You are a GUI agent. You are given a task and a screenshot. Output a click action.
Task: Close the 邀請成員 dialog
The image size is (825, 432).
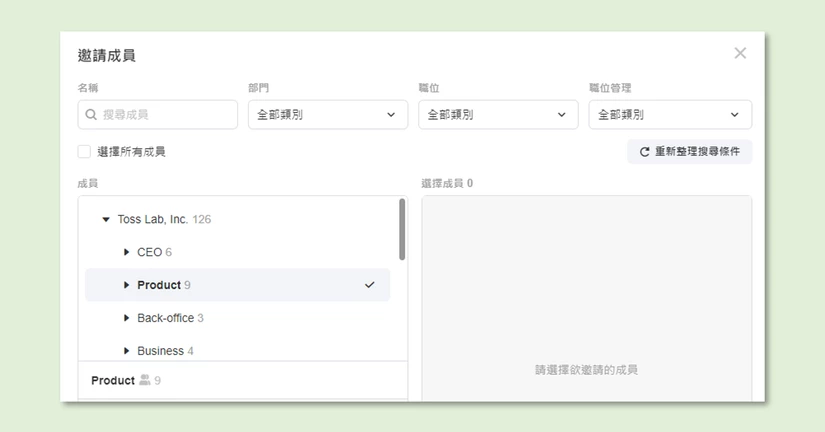click(x=740, y=53)
